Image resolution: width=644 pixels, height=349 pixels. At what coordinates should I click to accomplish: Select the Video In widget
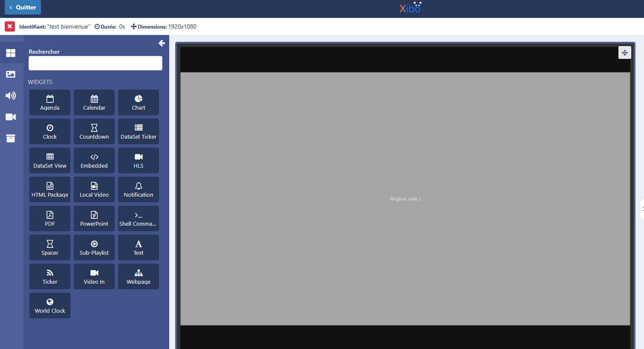pyautogui.click(x=94, y=276)
